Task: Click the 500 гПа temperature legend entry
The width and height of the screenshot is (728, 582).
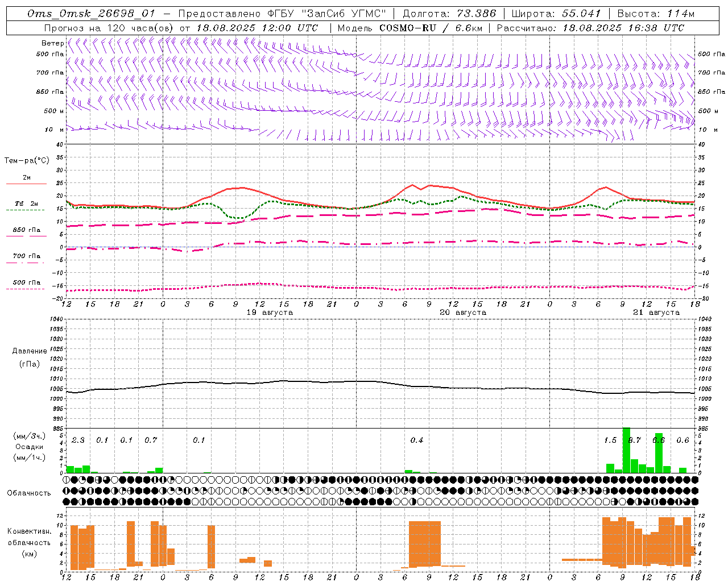Action: click(27, 285)
